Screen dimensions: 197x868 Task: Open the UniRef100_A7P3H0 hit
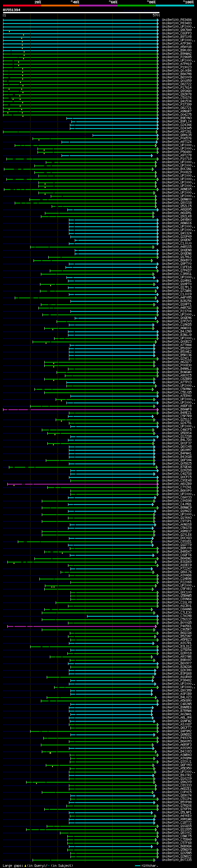pyautogui.click(x=177, y=43)
